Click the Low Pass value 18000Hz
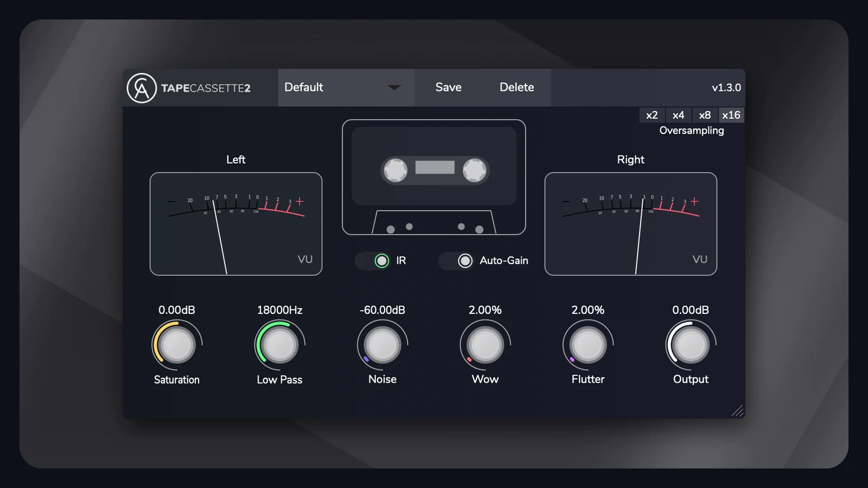Viewport: 868px width, 488px height. (x=279, y=310)
